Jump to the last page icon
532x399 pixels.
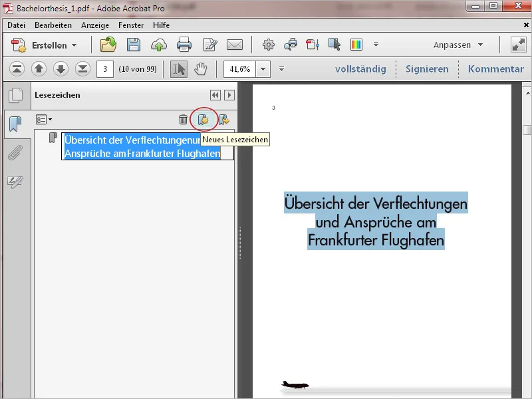tap(82, 69)
